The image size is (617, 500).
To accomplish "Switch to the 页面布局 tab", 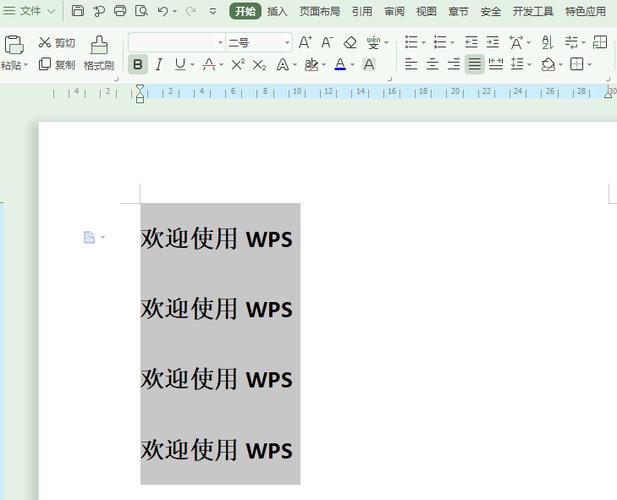I will pyautogui.click(x=320, y=11).
